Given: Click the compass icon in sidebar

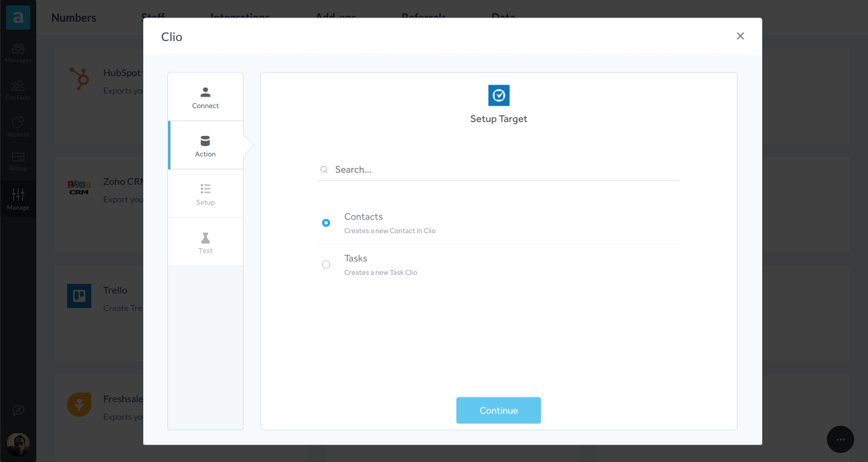Looking at the screenshot, I should 18,411.
